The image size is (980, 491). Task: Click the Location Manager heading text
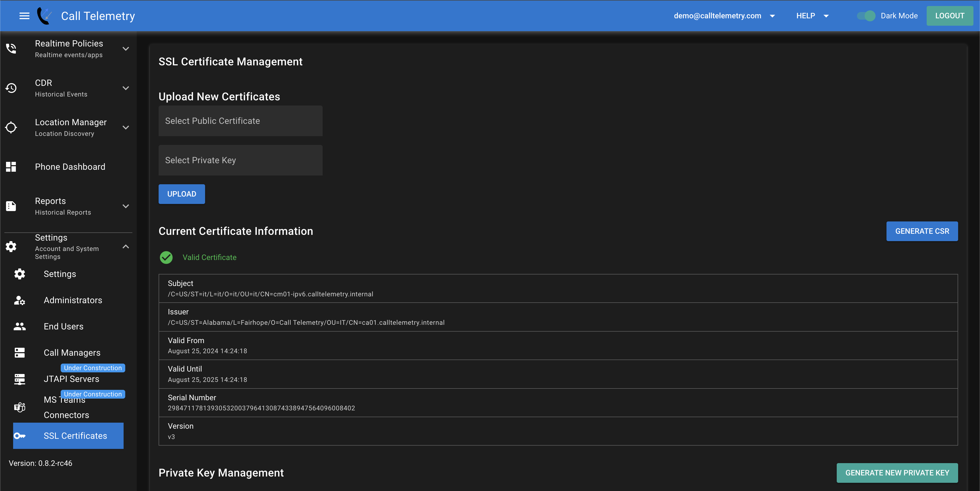point(71,122)
